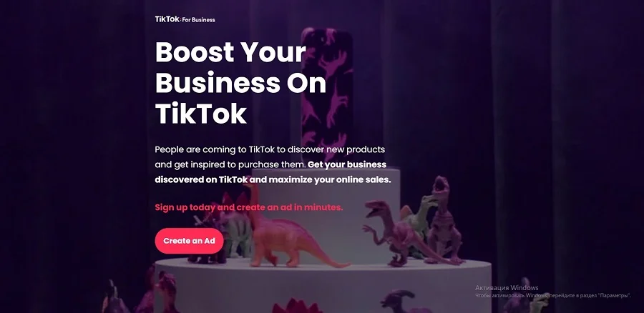Click the large "TikTok" headline word
This screenshot has height=313, width=644.
201,114
